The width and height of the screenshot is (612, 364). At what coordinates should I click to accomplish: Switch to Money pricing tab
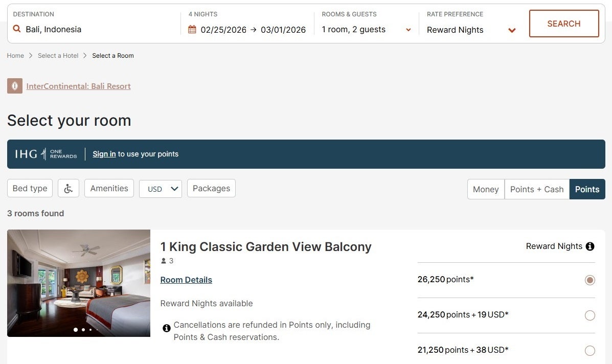click(x=486, y=189)
